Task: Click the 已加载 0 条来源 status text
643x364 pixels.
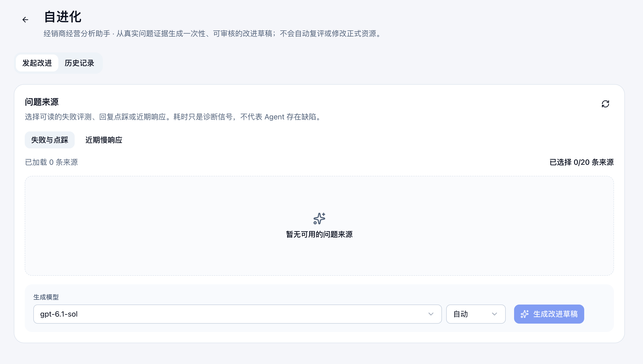Action: [51, 162]
